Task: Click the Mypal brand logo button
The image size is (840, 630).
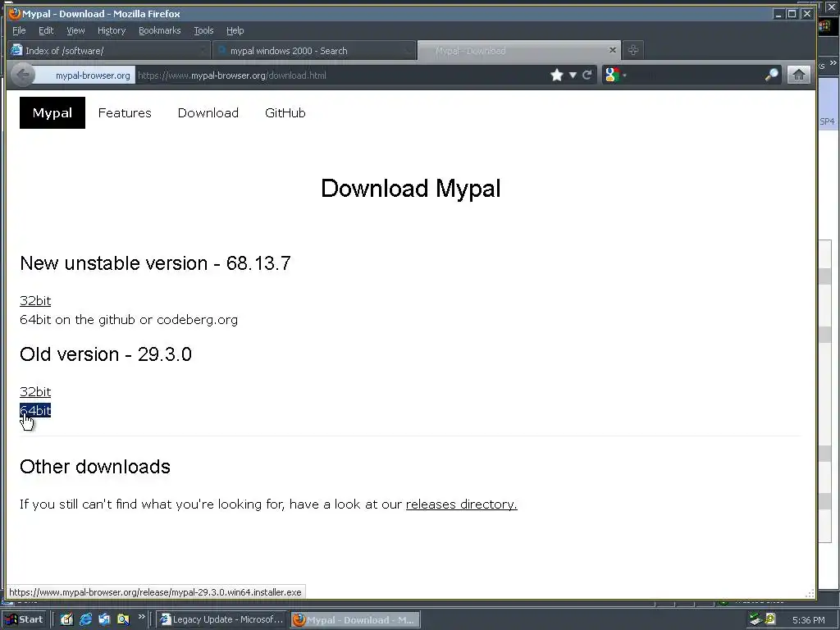Action: [x=52, y=112]
